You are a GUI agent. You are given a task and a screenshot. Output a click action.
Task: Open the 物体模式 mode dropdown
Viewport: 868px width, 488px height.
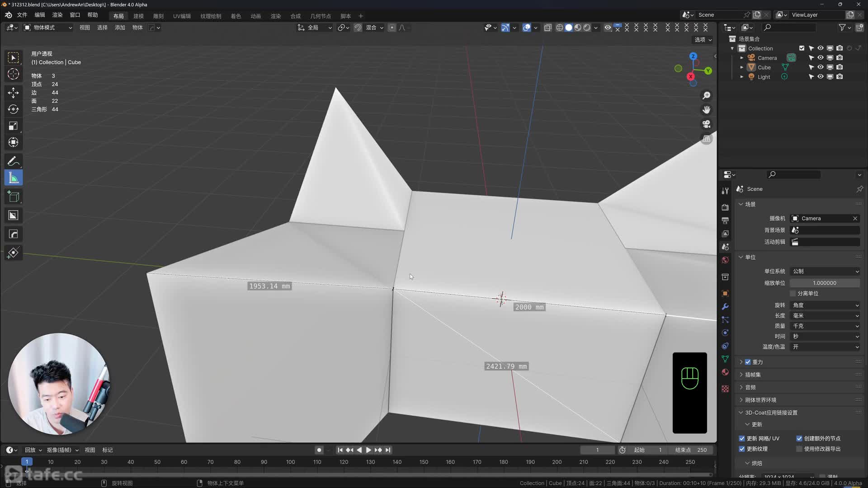(x=48, y=28)
